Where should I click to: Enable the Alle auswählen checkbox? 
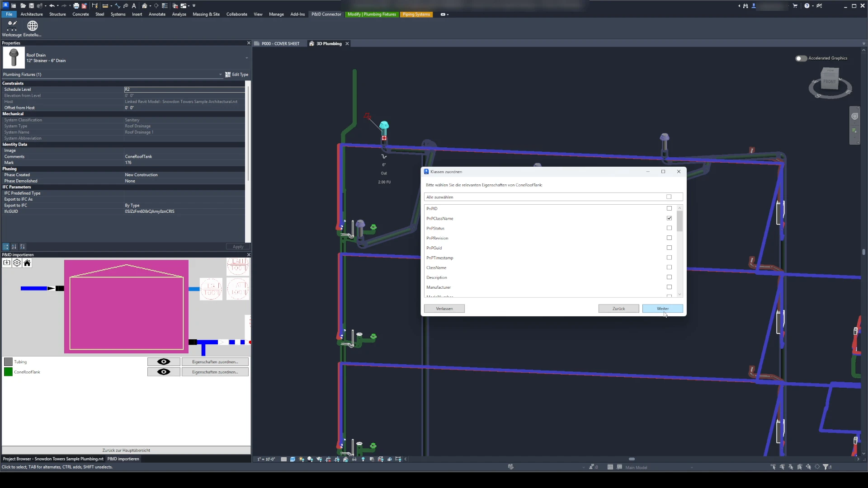pos(669,197)
